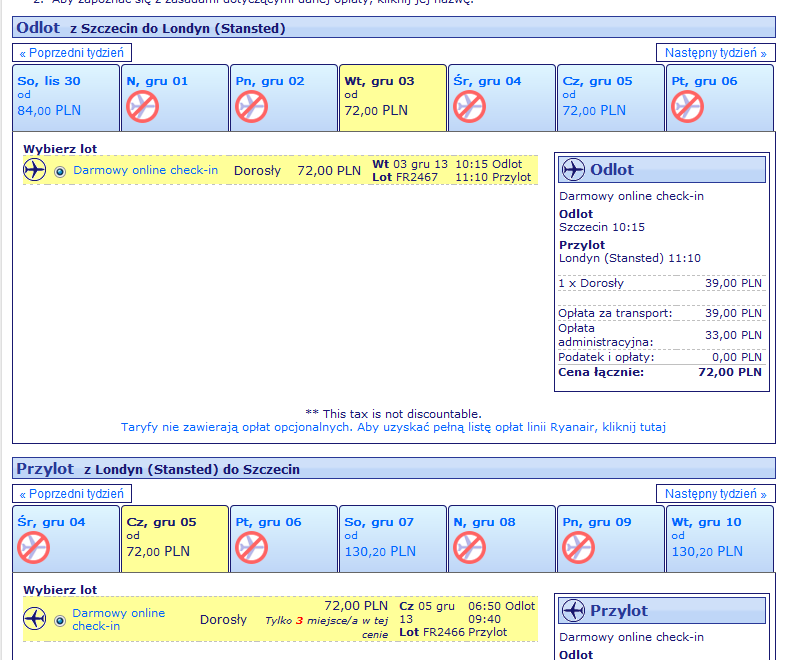The image size is (785, 660).
Task: Click the no-flight icon on Pt, gru 06 departure tab
Action: coord(687,107)
